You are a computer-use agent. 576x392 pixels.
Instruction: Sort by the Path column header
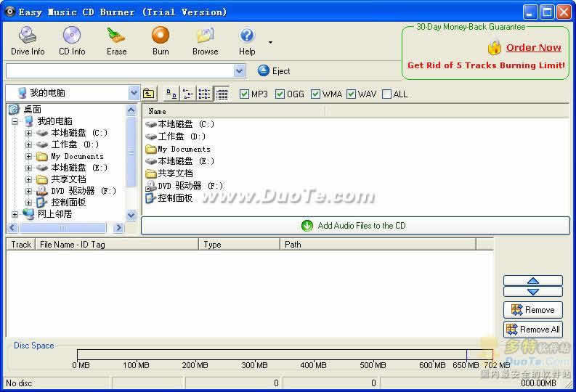click(378, 245)
